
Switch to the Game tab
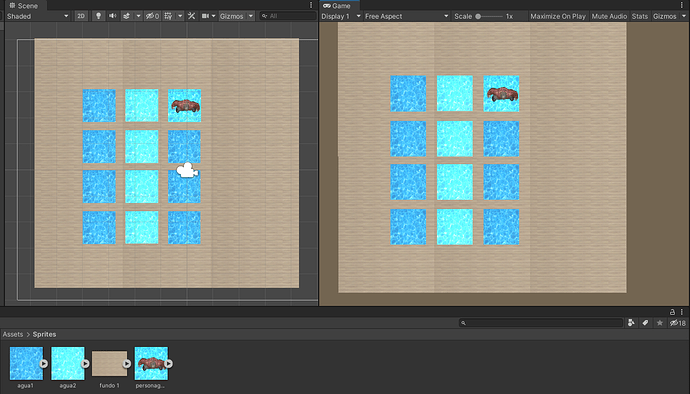(338, 5)
